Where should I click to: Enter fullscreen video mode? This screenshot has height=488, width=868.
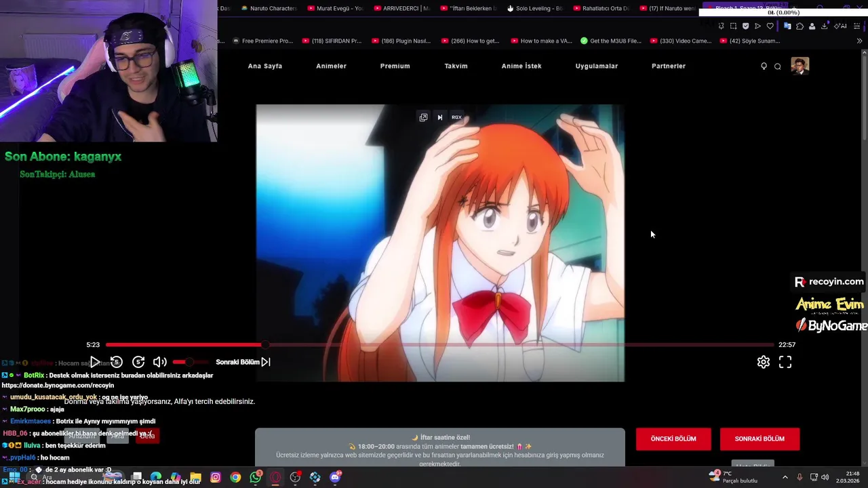(x=785, y=362)
